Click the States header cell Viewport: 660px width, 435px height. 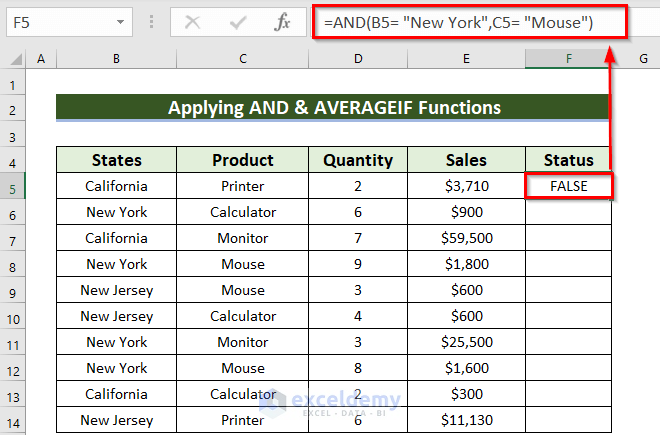click(117, 160)
